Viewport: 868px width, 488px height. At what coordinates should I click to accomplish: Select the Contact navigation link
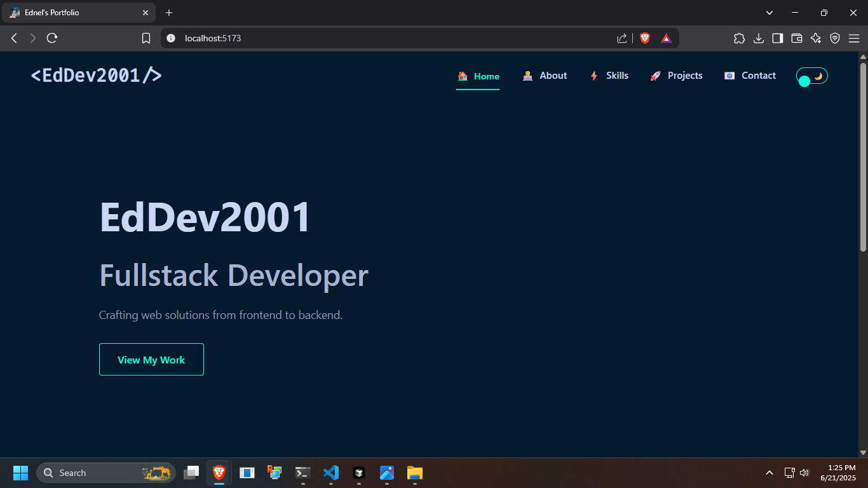click(x=757, y=76)
